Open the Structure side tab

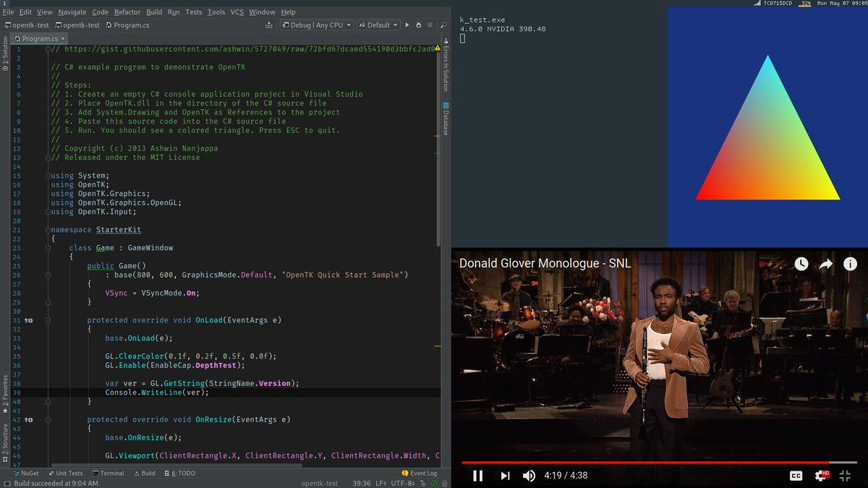tap(5, 442)
